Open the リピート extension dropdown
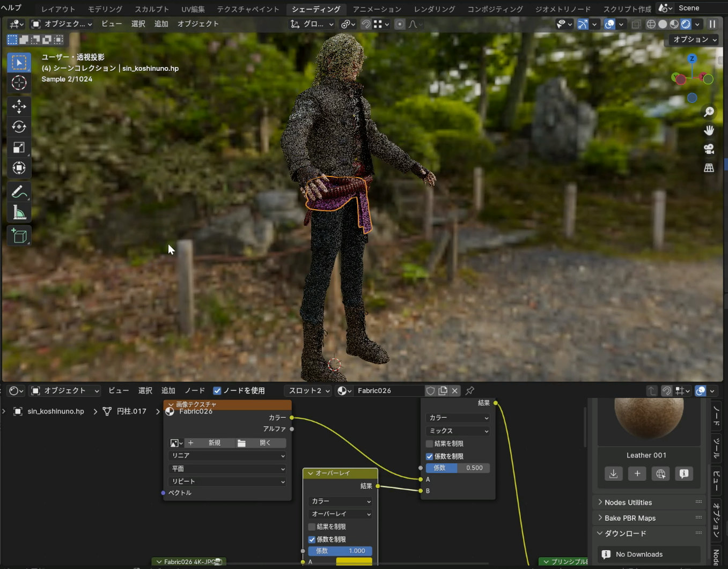This screenshot has height=569, width=728. click(227, 482)
